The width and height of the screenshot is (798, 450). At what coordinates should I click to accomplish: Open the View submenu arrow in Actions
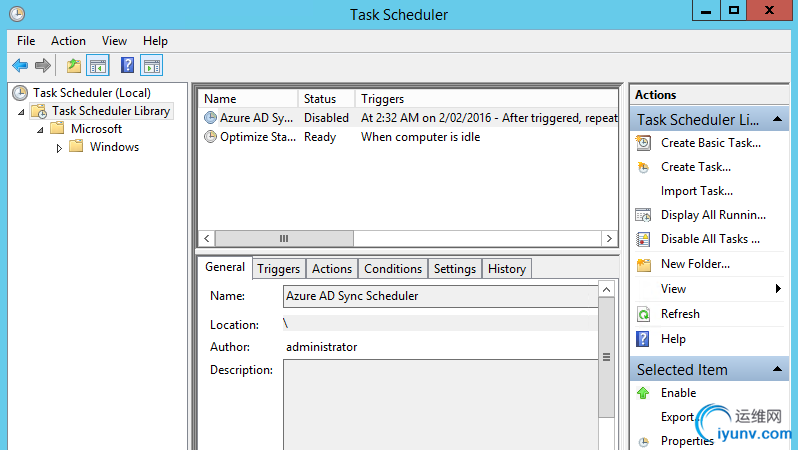(778, 289)
